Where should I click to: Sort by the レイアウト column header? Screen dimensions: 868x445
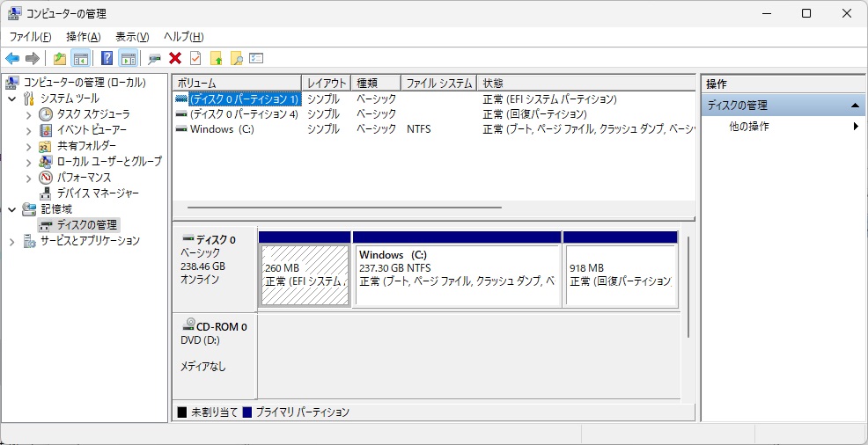click(x=327, y=83)
